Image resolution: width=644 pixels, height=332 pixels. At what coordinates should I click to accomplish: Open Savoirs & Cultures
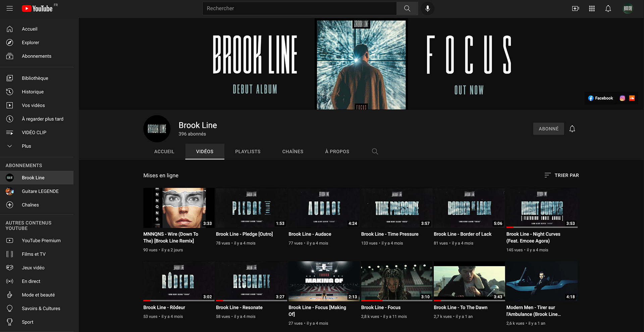point(37,309)
